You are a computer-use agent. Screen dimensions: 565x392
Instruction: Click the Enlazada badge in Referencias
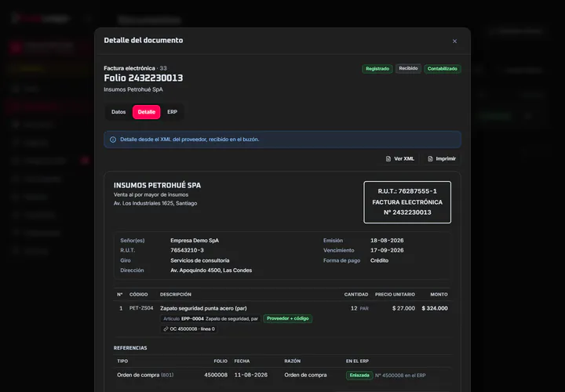pos(359,376)
